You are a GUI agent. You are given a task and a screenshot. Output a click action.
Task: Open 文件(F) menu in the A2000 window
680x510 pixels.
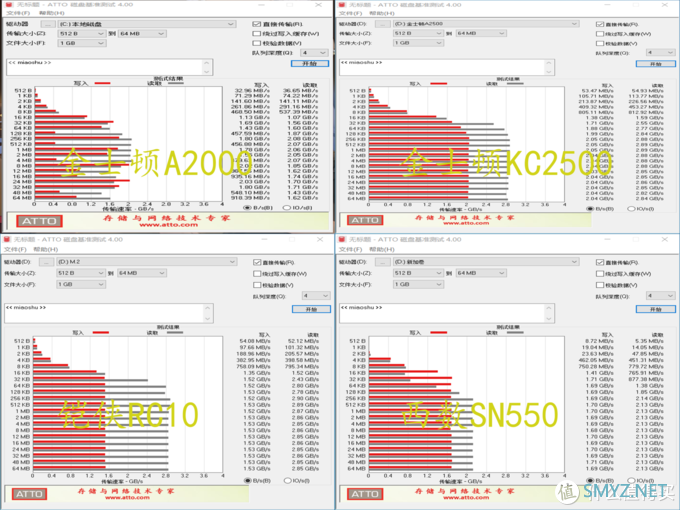coord(18,13)
